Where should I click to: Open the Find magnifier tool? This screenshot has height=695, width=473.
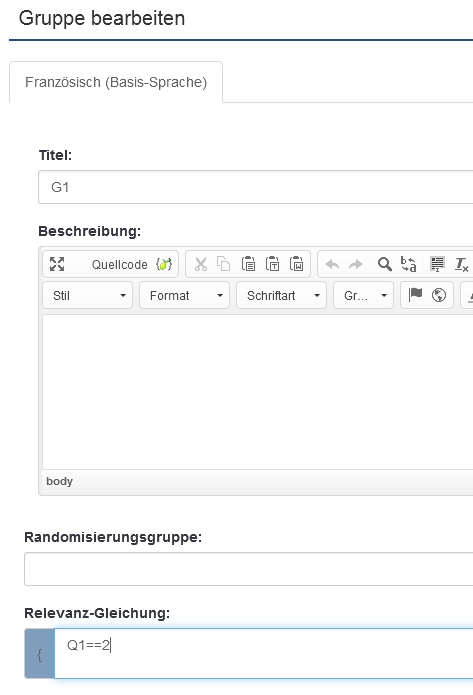click(384, 264)
